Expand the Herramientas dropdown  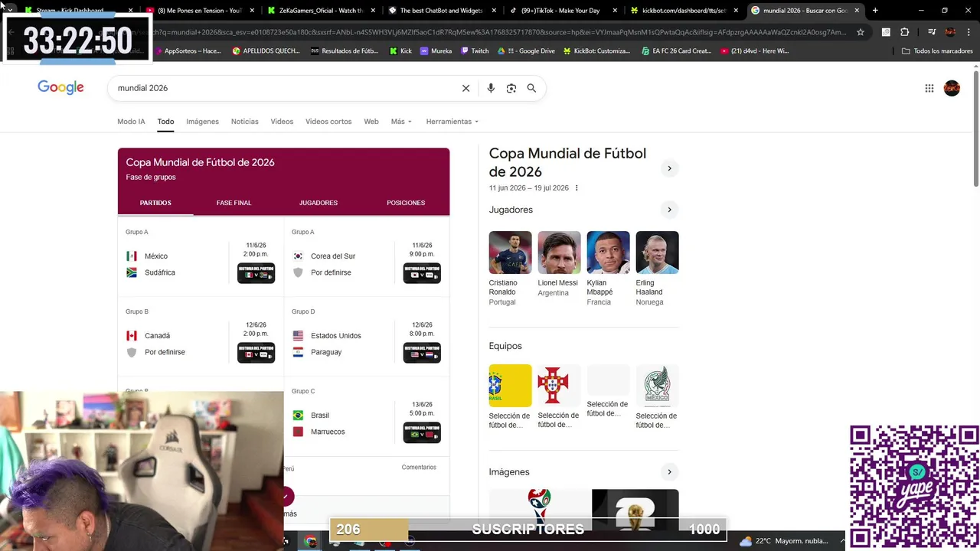(452, 122)
